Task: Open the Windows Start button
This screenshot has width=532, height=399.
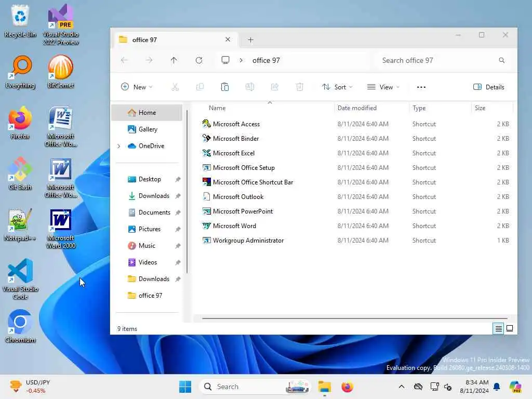Action: click(x=185, y=387)
